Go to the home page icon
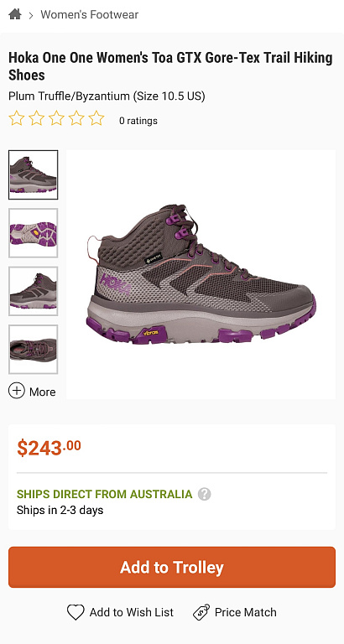 pyautogui.click(x=15, y=14)
